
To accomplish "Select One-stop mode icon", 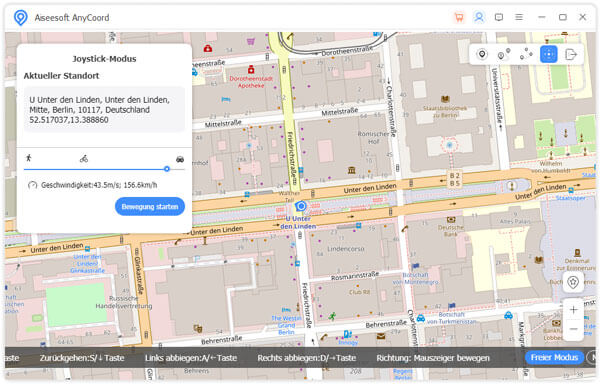I will coord(504,54).
